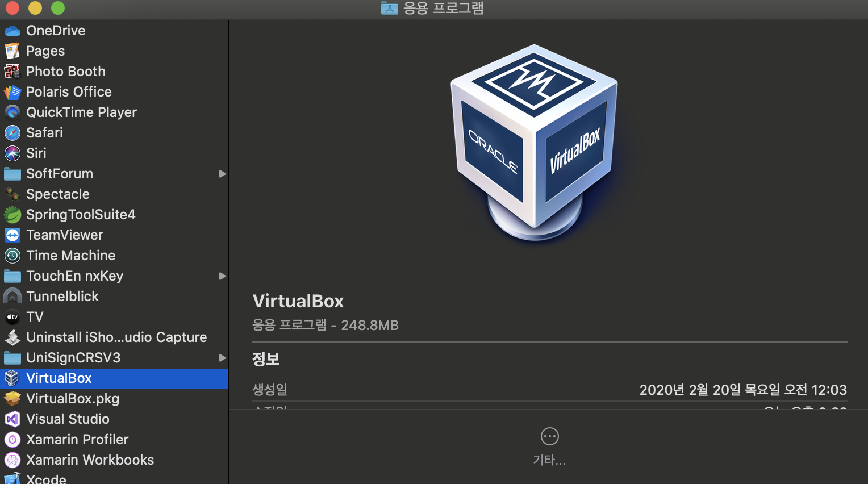Click the 생성일 label
This screenshot has height=484, width=868.
pyautogui.click(x=270, y=390)
